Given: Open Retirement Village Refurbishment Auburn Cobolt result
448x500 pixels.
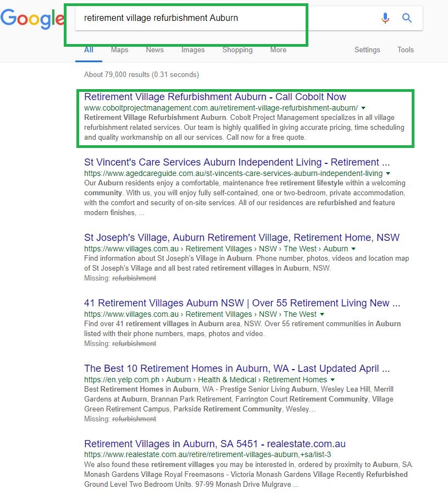Looking at the screenshot, I should (x=215, y=97).
